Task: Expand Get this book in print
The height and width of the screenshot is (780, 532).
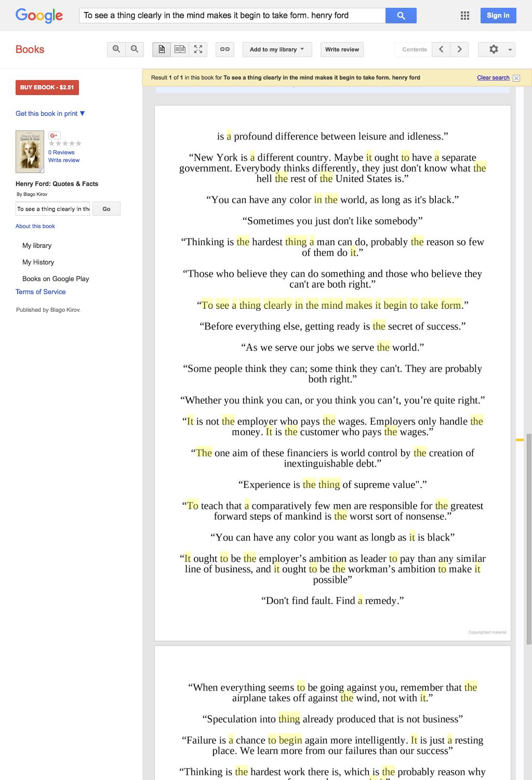Action: tap(50, 113)
